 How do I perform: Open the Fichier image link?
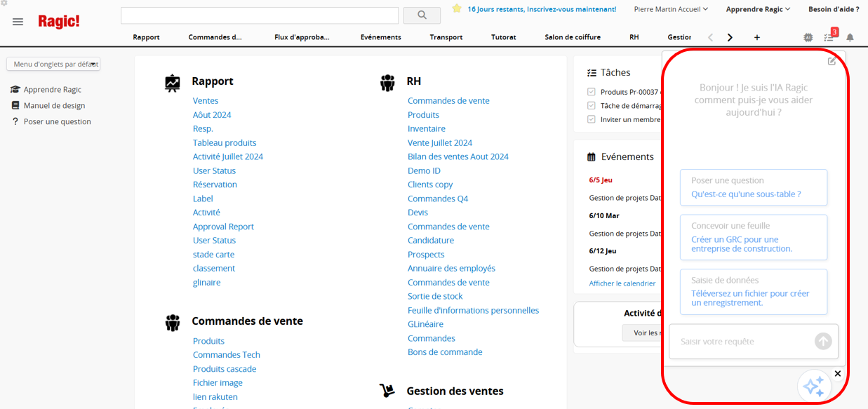(x=218, y=383)
